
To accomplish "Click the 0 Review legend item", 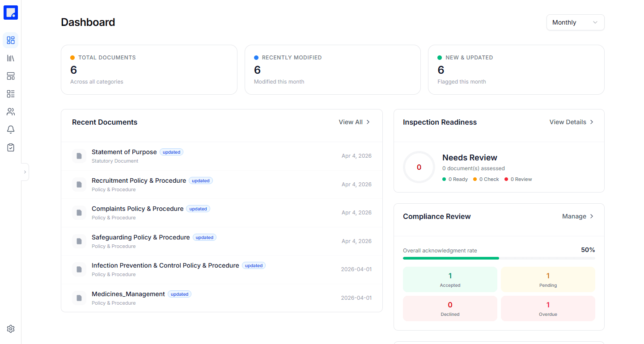I will [x=518, y=179].
